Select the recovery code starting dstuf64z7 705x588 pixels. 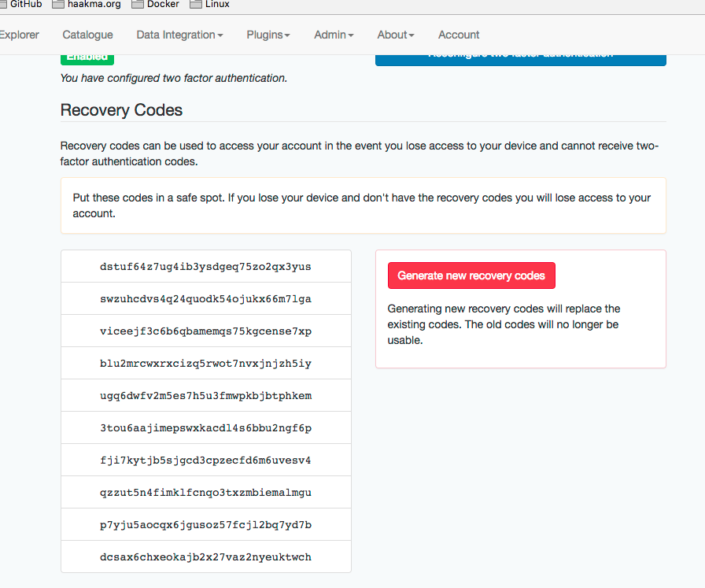(205, 266)
